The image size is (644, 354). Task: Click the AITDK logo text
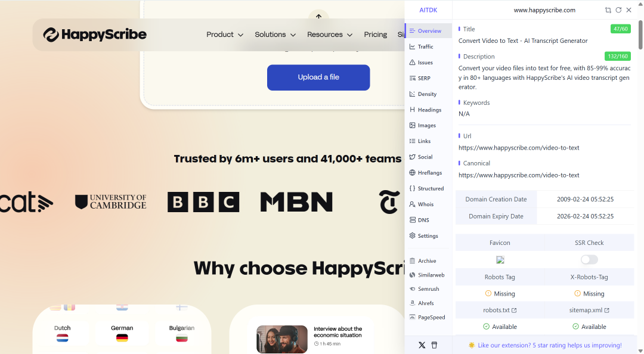pyautogui.click(x=428, y=10)
